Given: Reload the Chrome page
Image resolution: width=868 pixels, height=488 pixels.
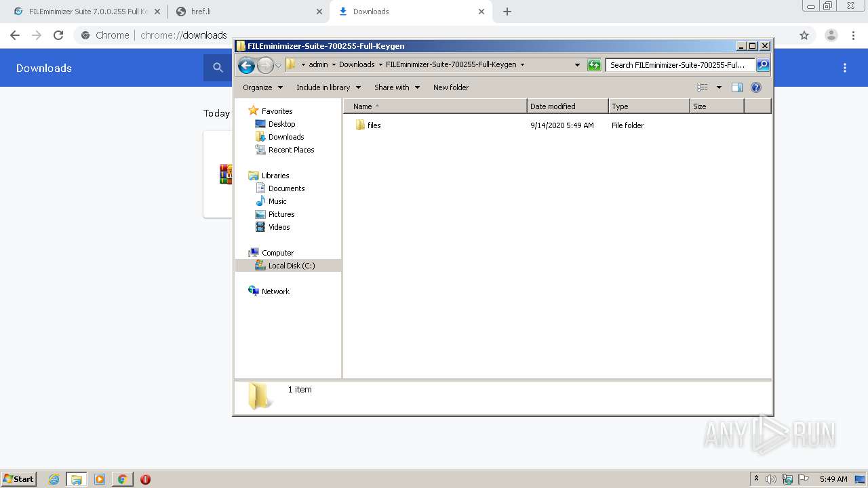Looking at the screenshot, I should (58, 35).
